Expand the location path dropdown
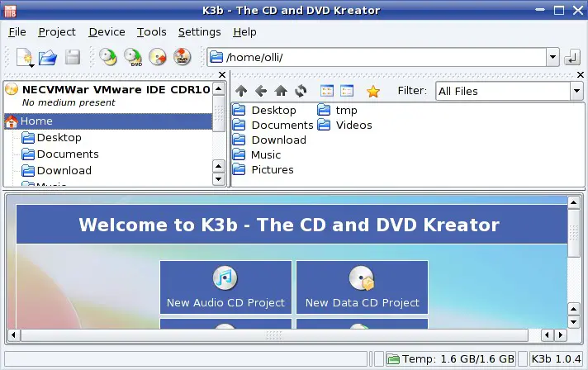Image resolution: width=588 pixels, height=370 pixels. pos(552,57)
